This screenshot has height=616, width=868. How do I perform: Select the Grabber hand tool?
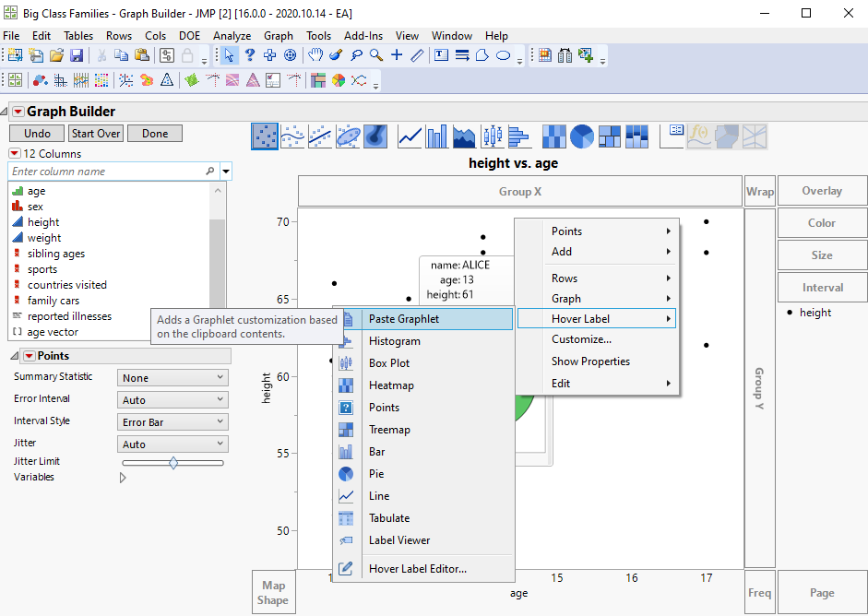pos(316,55)
